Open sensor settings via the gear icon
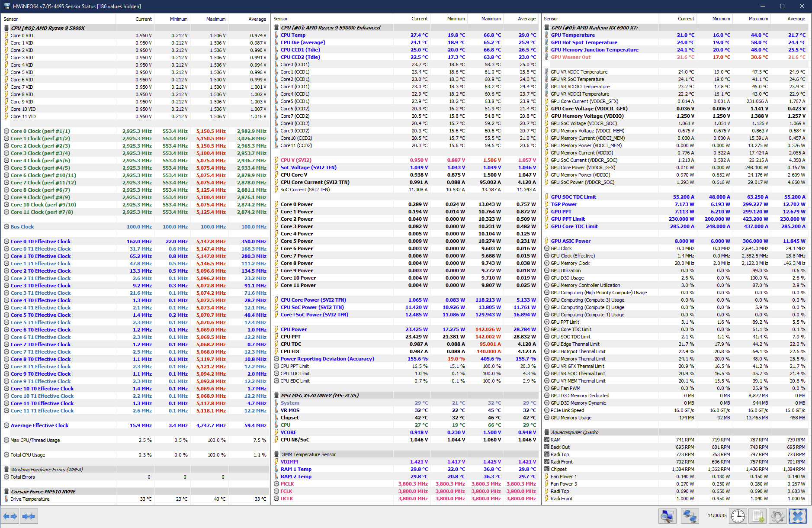The height and width of the screenshot is (528, 812). [777, 516]
